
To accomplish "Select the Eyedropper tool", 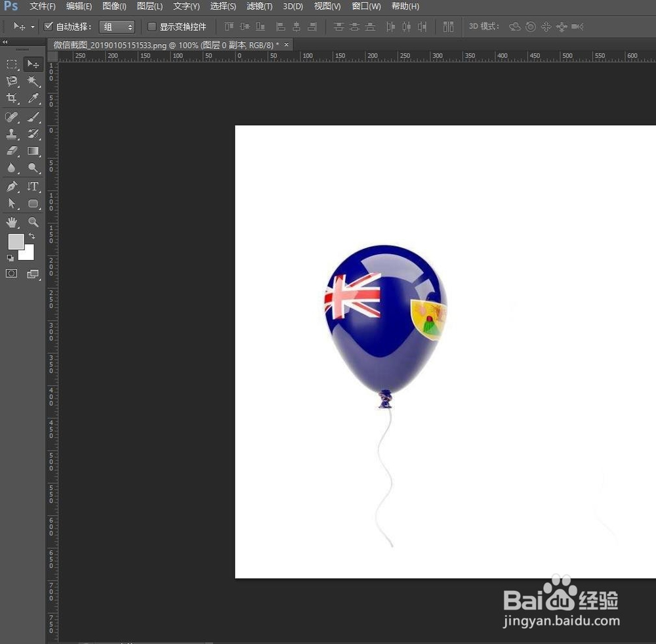I will click(x=33, y=98).
